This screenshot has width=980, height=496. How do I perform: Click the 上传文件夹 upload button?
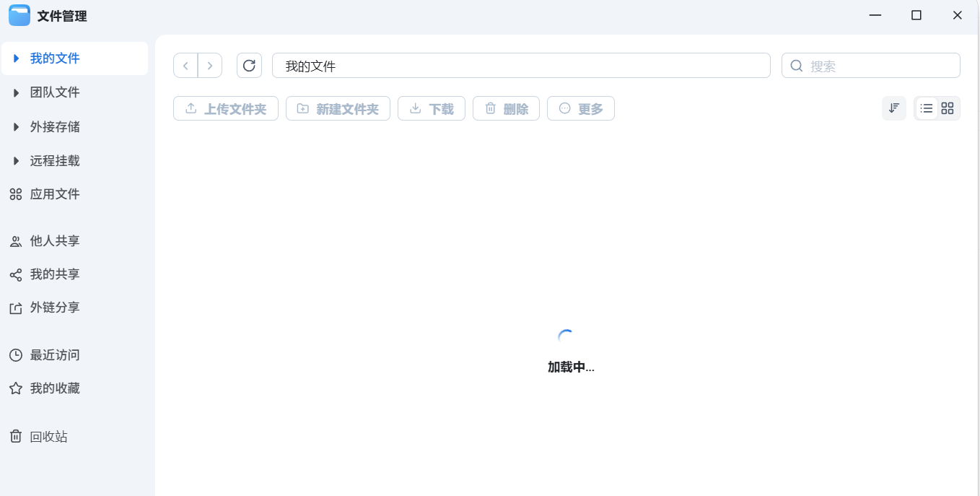[x=226, y=108]
